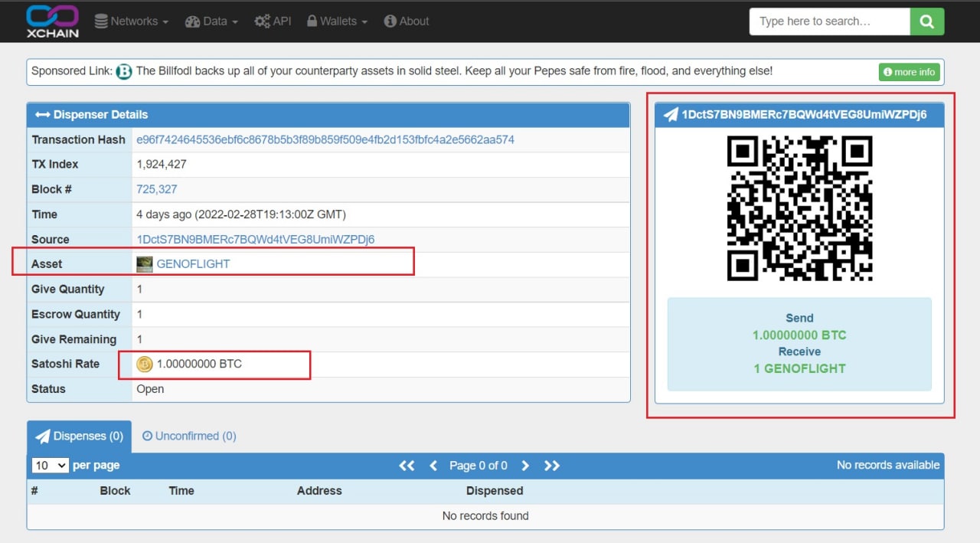Open the About menu item
Image resolution: width=980 pixels, height=543 pixels.
[407, 21]
